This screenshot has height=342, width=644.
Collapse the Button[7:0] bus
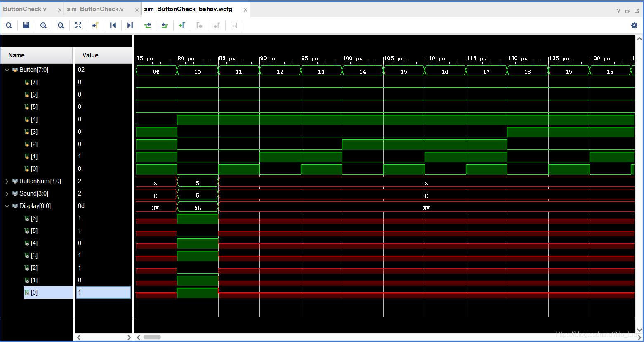[x=7, y=70]
